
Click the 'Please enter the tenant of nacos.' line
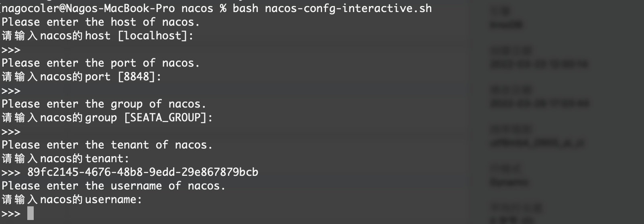107,145
